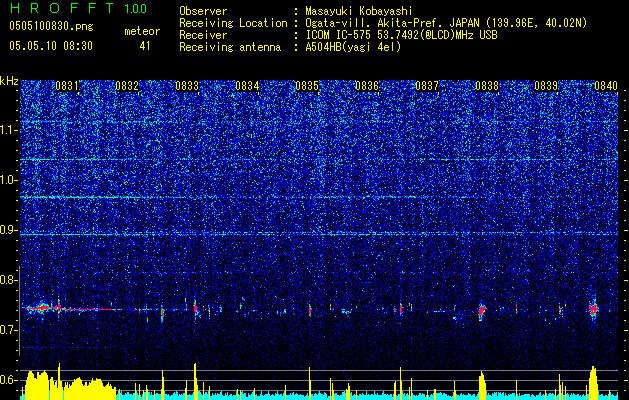Select file name 0505100830.png
629x400 pixels.
point(51,26)
